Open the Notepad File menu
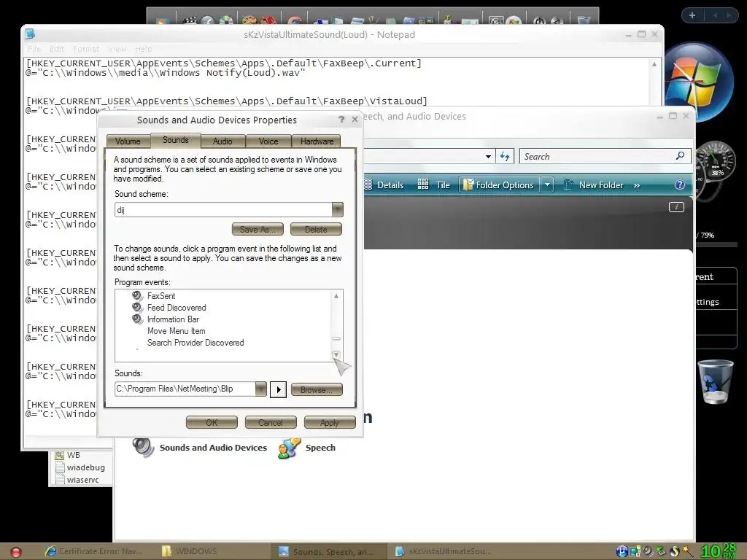The width and height of the screenshot is (747, 560). [34, 49]
